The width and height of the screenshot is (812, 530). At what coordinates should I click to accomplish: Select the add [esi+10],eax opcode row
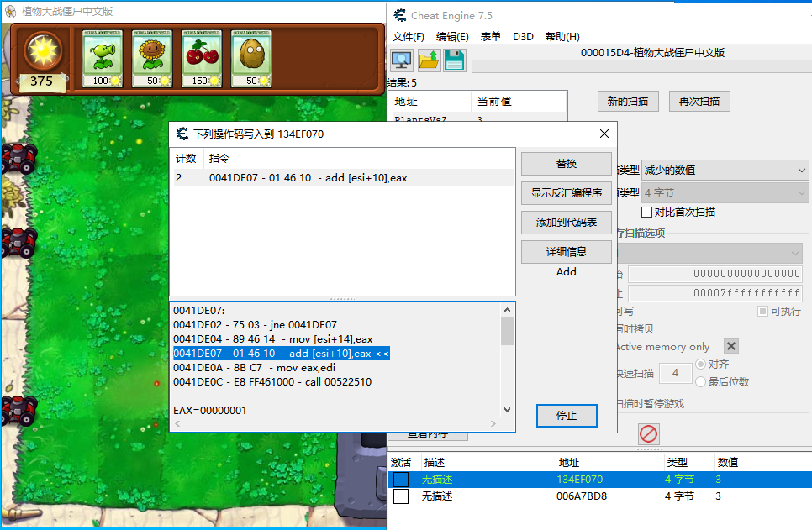(342, 178)
